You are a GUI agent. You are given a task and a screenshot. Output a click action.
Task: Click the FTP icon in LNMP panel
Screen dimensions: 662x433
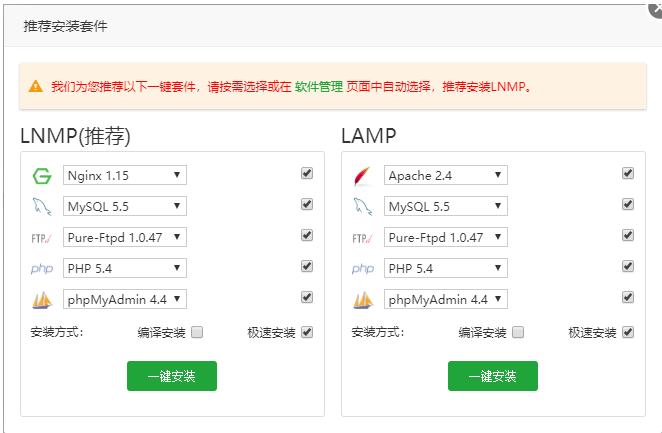(x=41, y=238)
